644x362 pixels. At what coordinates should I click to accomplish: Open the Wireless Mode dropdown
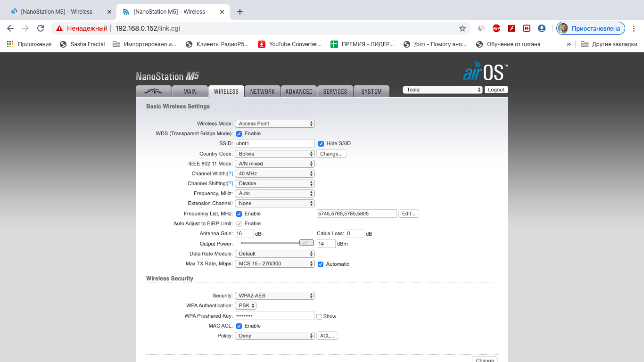275,124
